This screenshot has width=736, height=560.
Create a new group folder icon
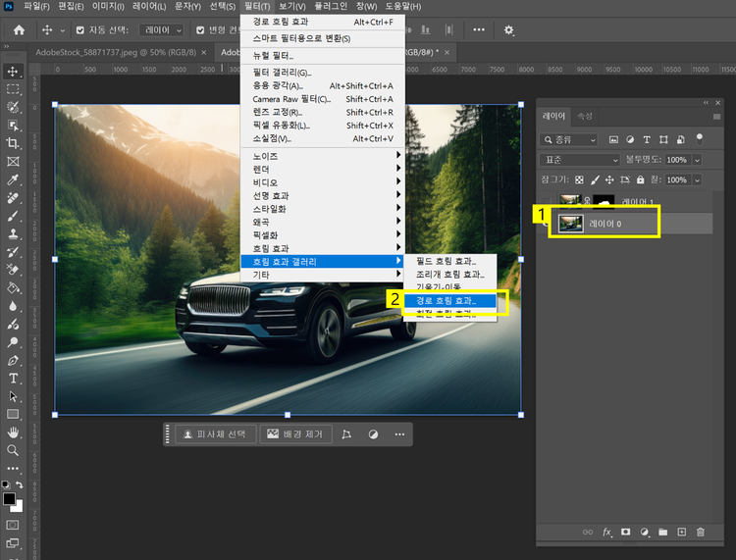coord(662,532)
